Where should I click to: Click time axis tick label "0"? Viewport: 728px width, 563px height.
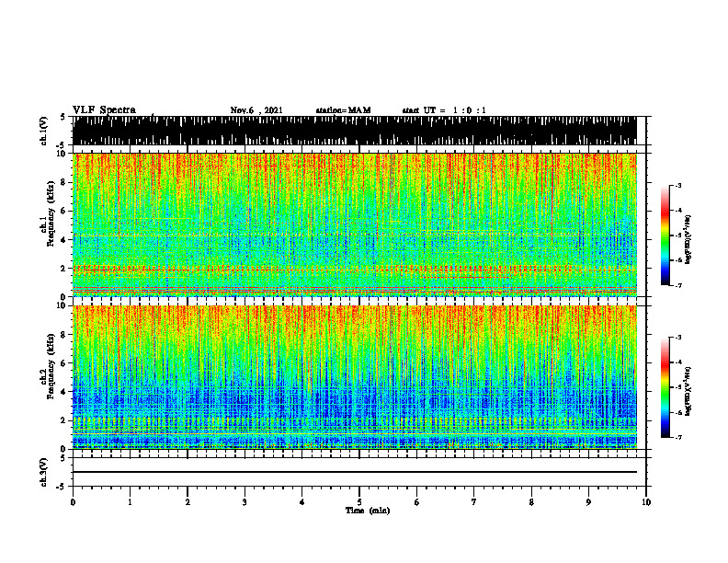[x=73, y=502]
